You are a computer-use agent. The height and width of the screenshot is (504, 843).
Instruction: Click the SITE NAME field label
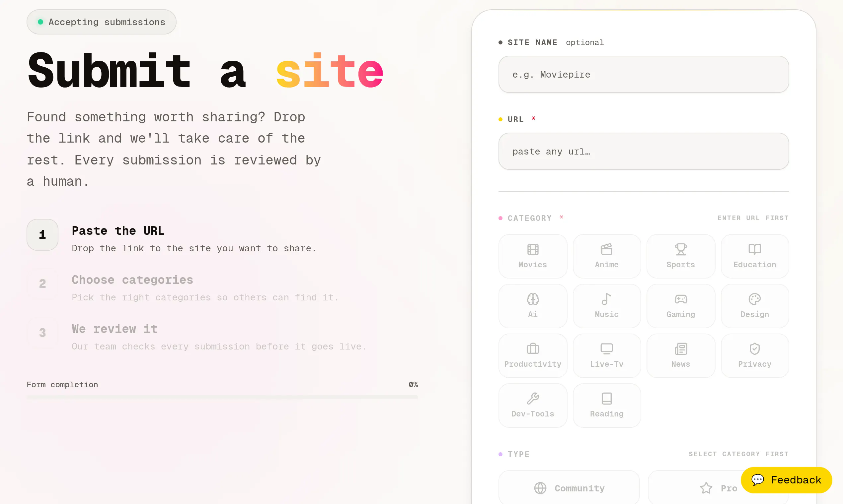pos(532,42)
